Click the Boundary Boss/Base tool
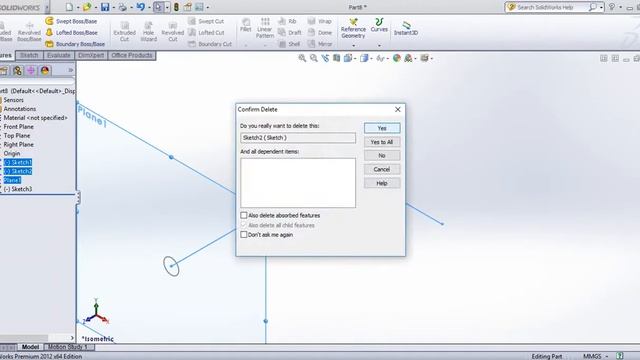This screenshot has width=640, height=360. coord(75,44)
